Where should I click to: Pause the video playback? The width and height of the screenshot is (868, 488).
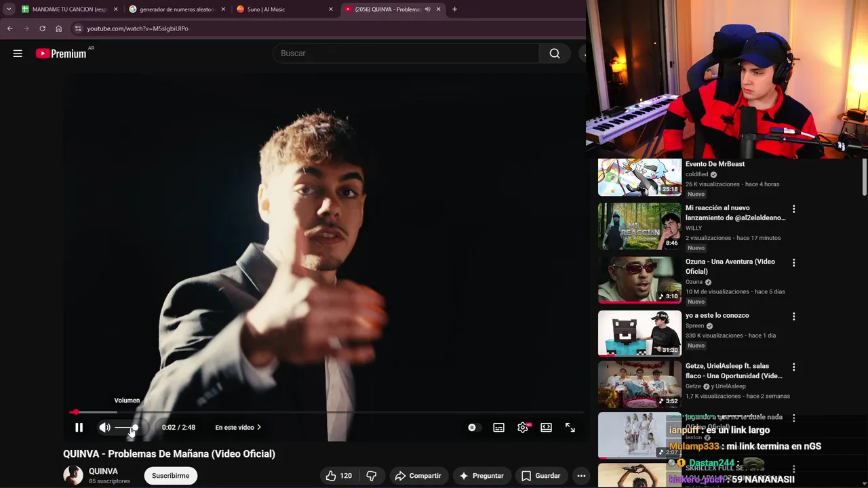[x=79, y=428]
